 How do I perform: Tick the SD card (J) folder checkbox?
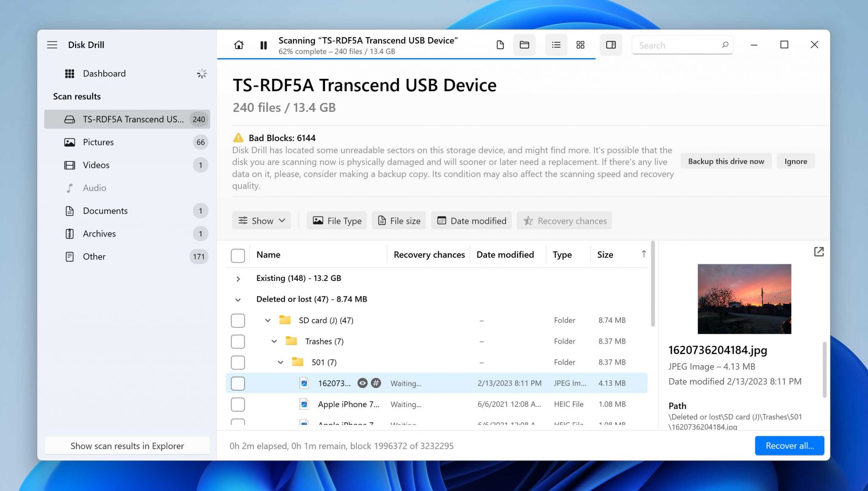238,320
